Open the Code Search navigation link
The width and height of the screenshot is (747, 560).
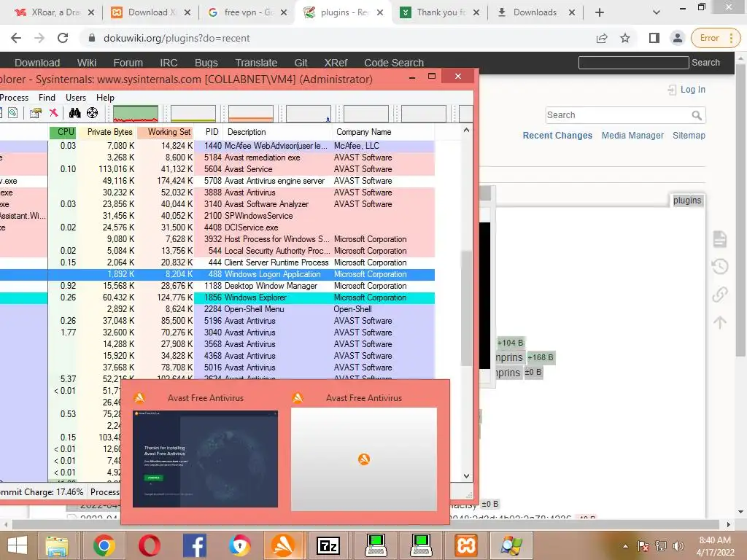tap(394, 63)
